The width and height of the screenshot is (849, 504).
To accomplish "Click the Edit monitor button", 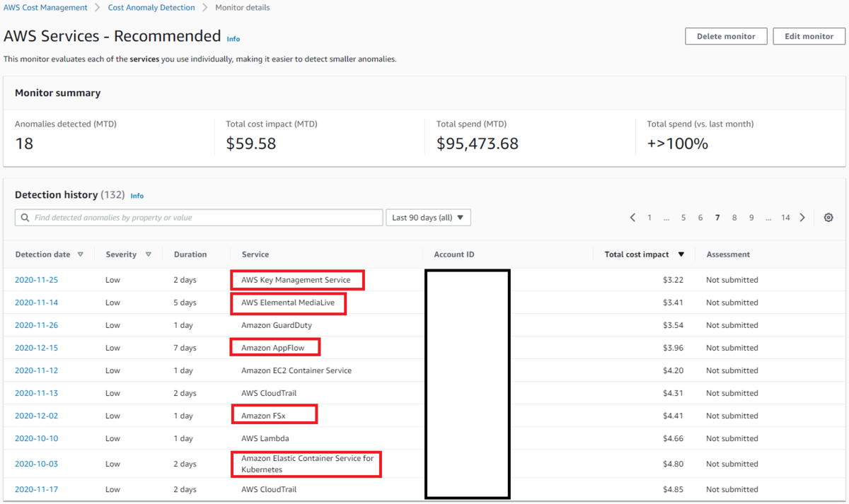I will [x=809, y=36].
